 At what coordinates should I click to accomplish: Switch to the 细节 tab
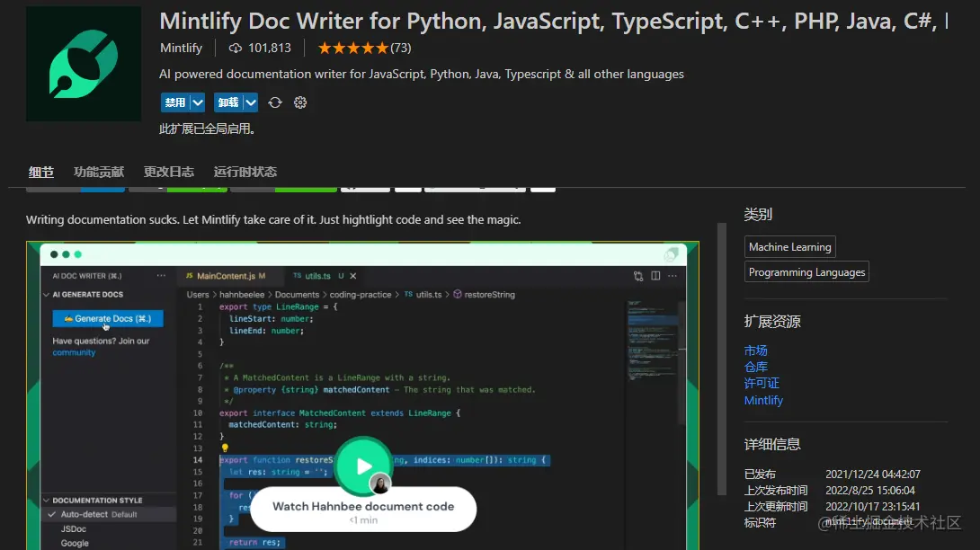41,172
